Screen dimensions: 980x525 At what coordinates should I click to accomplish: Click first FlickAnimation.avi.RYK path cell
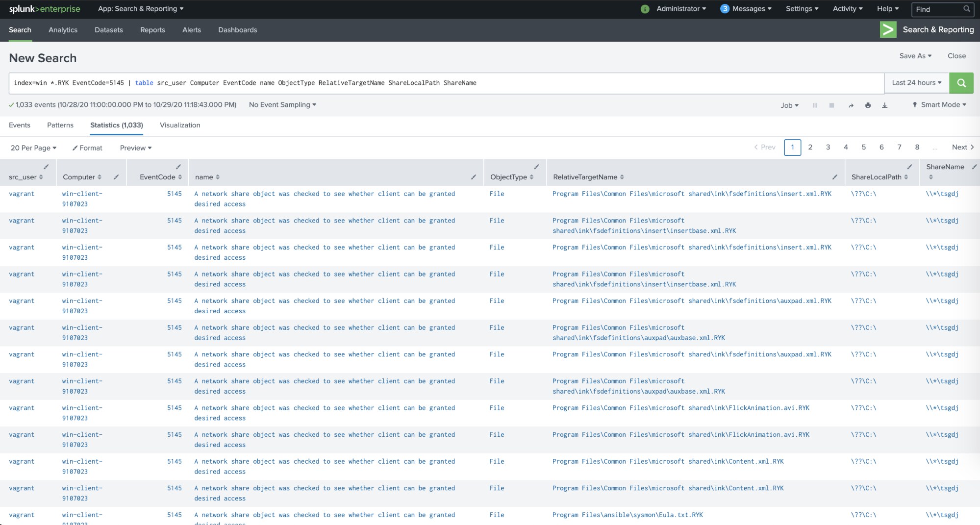click(681, 408)
